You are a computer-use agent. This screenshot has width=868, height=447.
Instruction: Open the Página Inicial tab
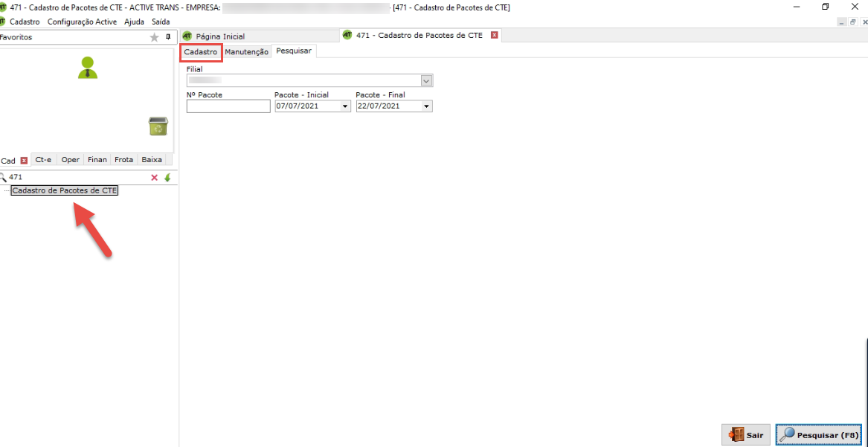[219, 36]
